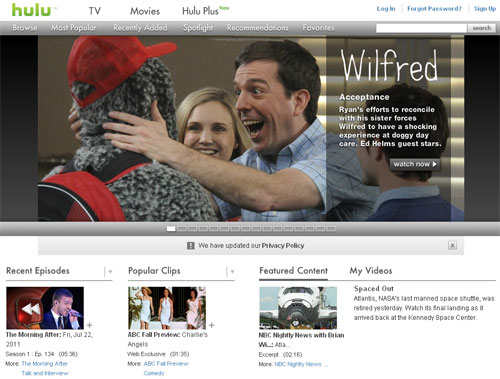Open Talk and Interview category link
This screenshot has height=379, width=500.
pos(45,373)
